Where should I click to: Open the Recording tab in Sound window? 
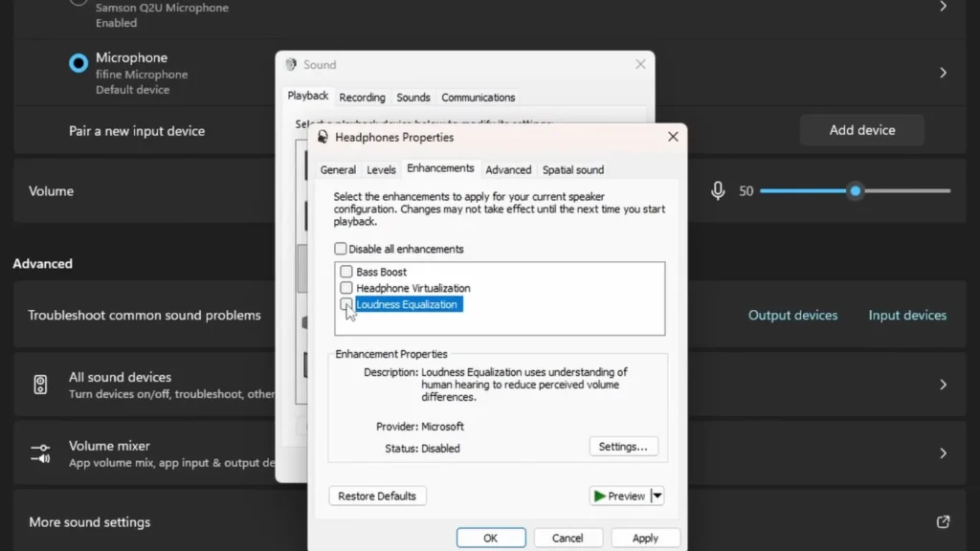tap(362, 98)
